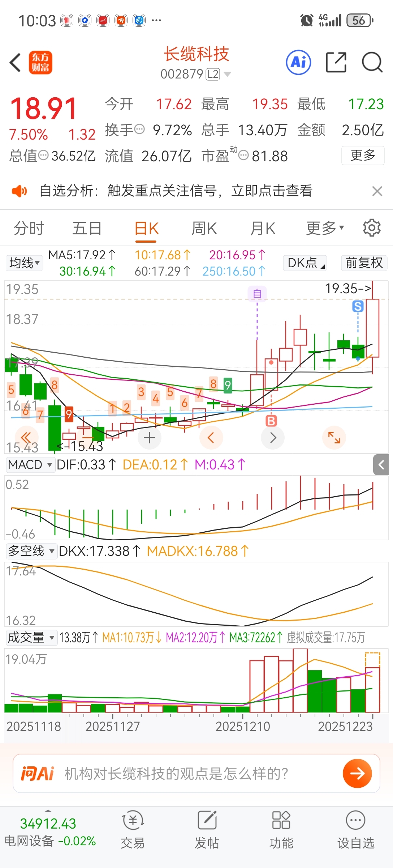Tap the 长缆科技 stock title
This screenshot has width=393, height=868.
tap(196, 54)
